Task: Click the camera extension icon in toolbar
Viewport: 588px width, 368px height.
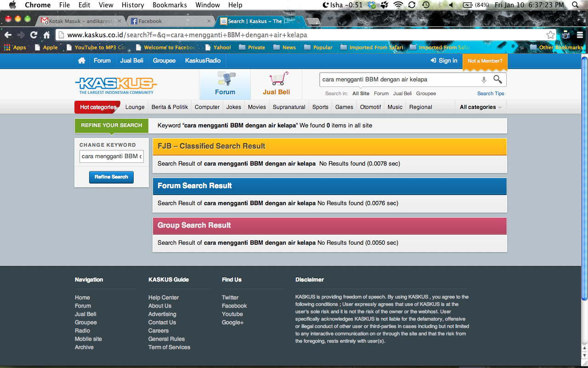Action: (x=566, y=35)
